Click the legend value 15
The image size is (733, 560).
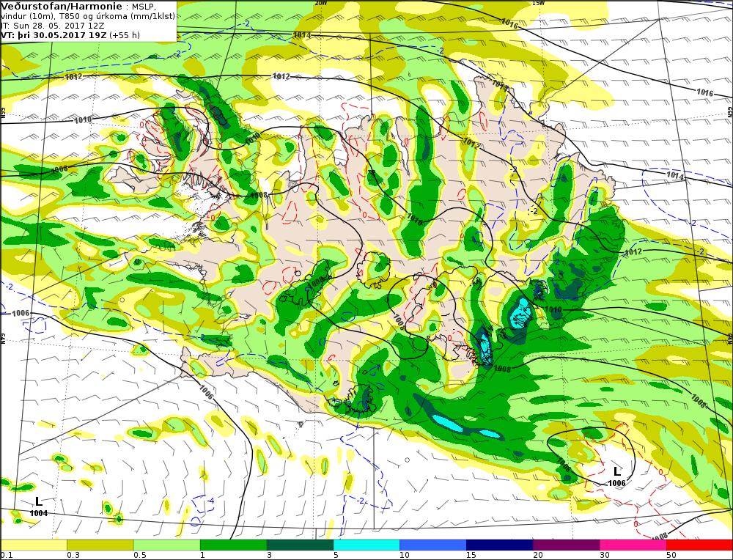pyautogui.click(x=471, y=556)
